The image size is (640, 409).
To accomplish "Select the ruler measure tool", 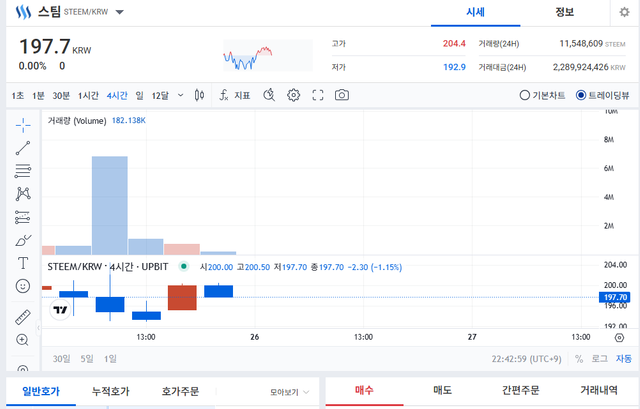I will [x=23, y=317].
